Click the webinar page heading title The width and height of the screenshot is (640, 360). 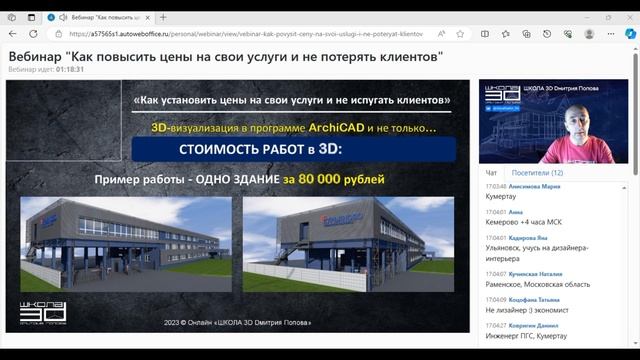point(226,57)
